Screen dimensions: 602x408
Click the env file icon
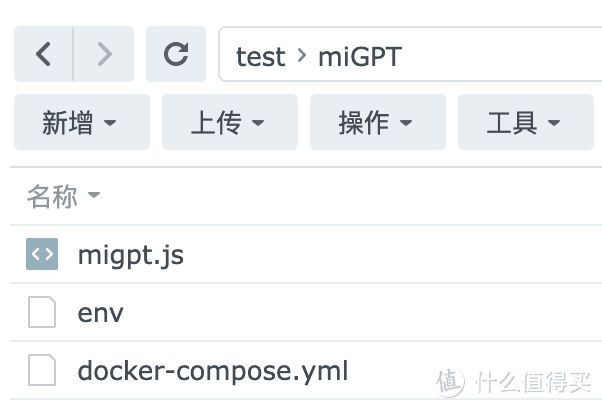point(42,313)
